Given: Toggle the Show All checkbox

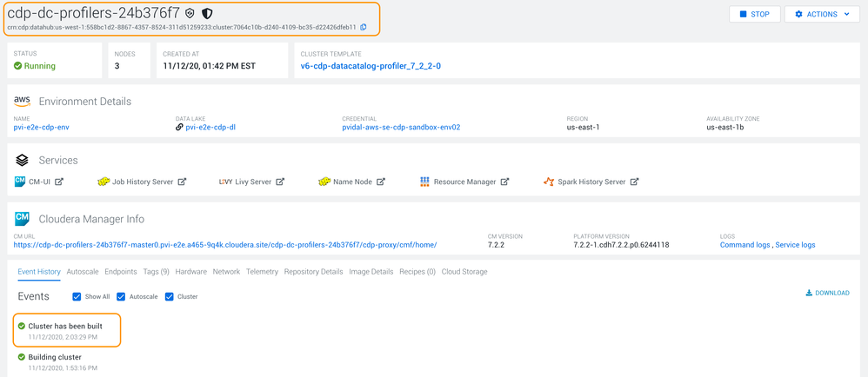Looking at the screenshot, I should pos(77,296).
